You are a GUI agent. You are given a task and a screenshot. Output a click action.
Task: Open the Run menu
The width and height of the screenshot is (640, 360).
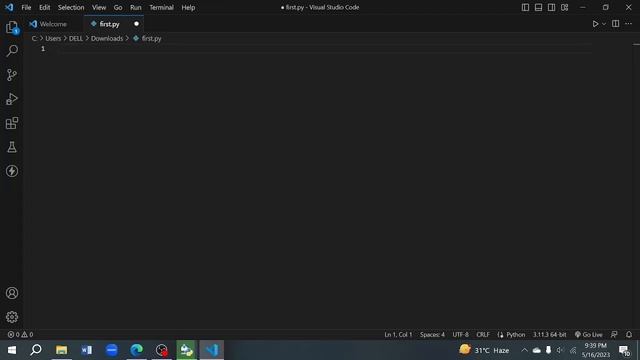pyautogui.click(x=136, y=7)
